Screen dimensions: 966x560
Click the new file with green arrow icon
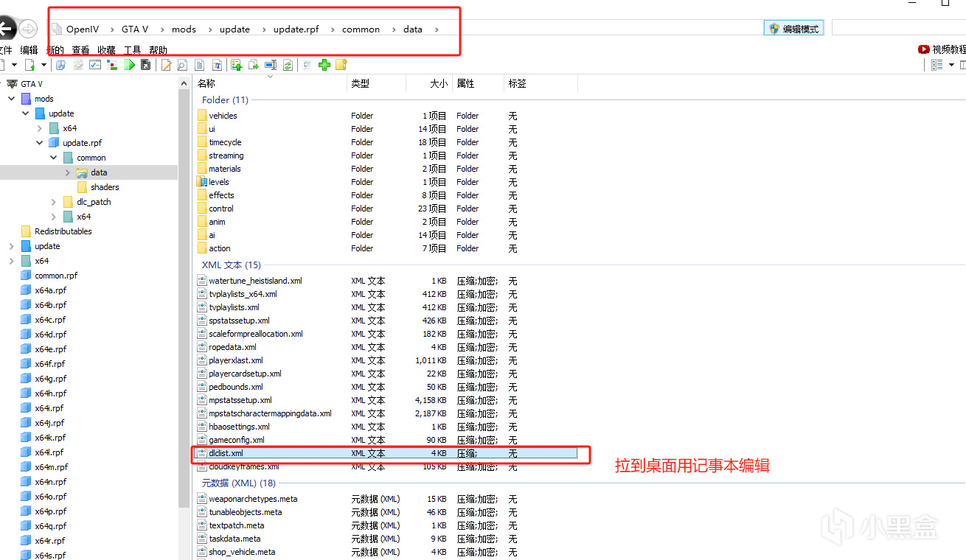click(30, 65)
